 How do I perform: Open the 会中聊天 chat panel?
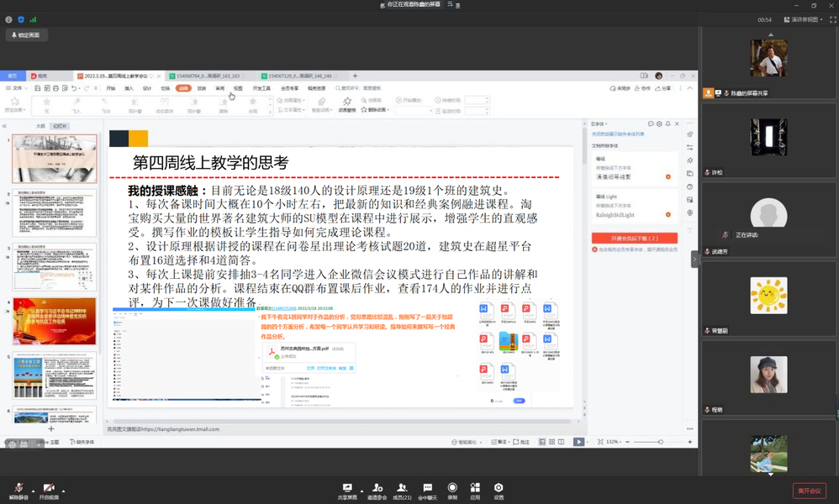[429, 488]
